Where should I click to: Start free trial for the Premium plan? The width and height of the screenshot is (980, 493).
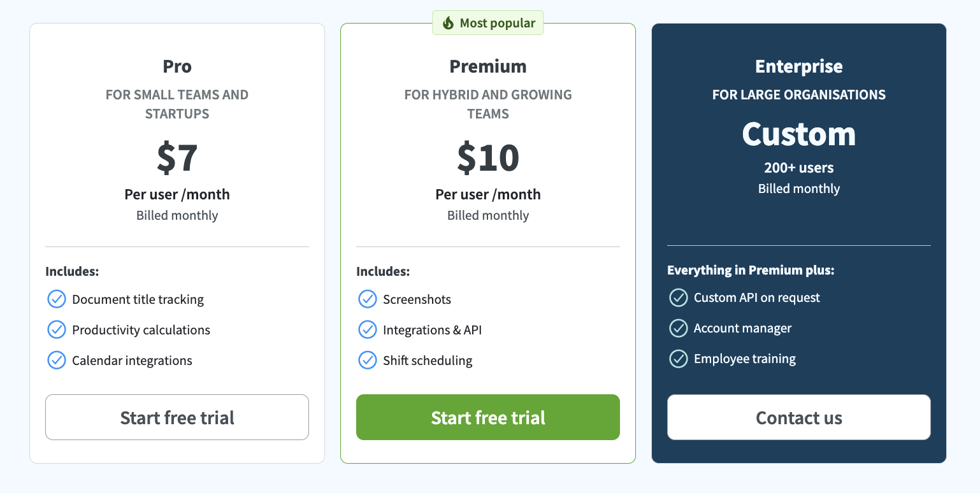pyautogui.click(x=488, y=417)
